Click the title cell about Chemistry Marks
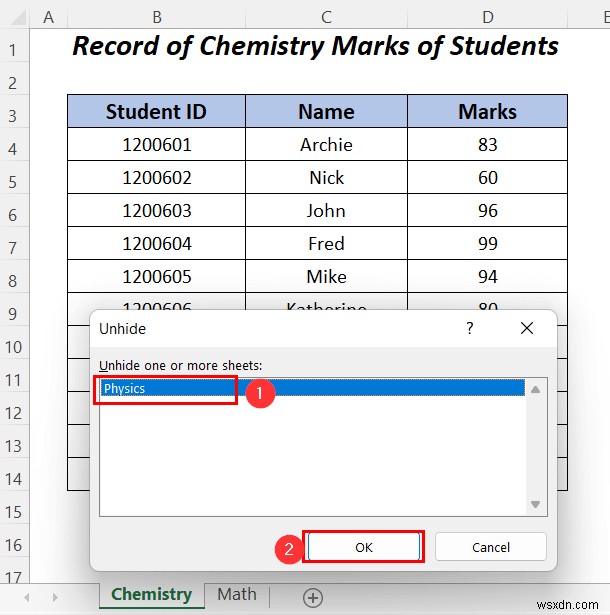The width and height of the screenshot is (610, 615). [316, 45]
